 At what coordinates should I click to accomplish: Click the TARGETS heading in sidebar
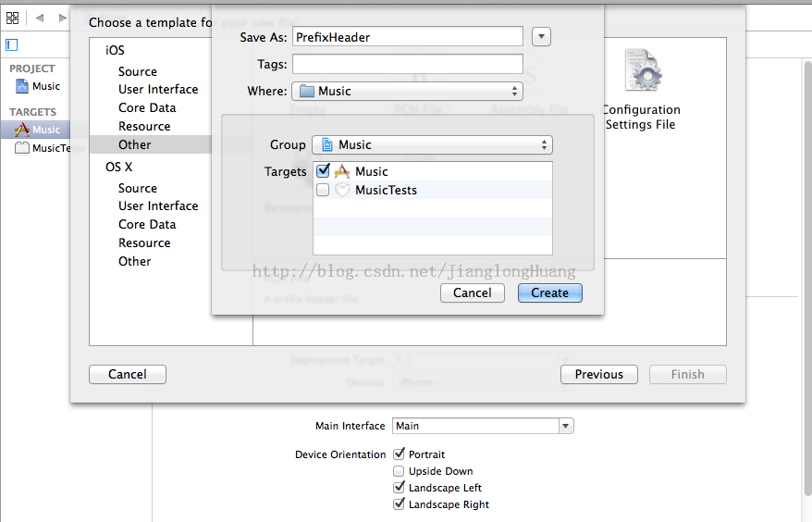pos(32,112)
